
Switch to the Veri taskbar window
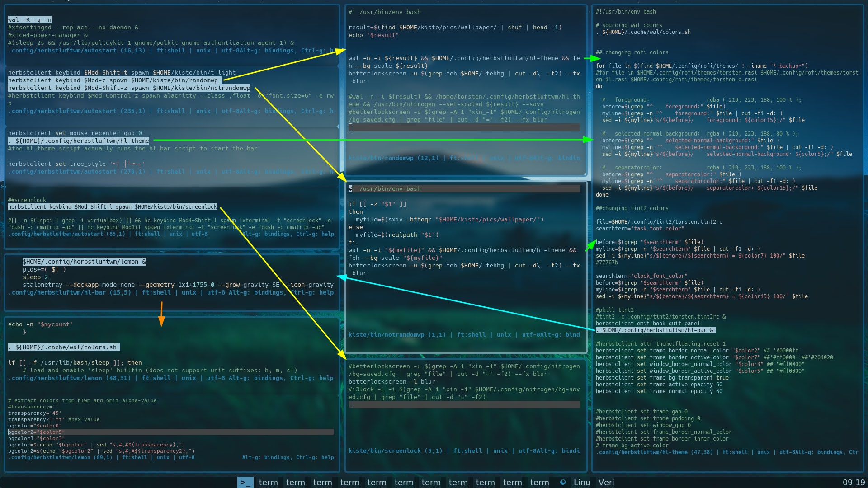[606, 482]
